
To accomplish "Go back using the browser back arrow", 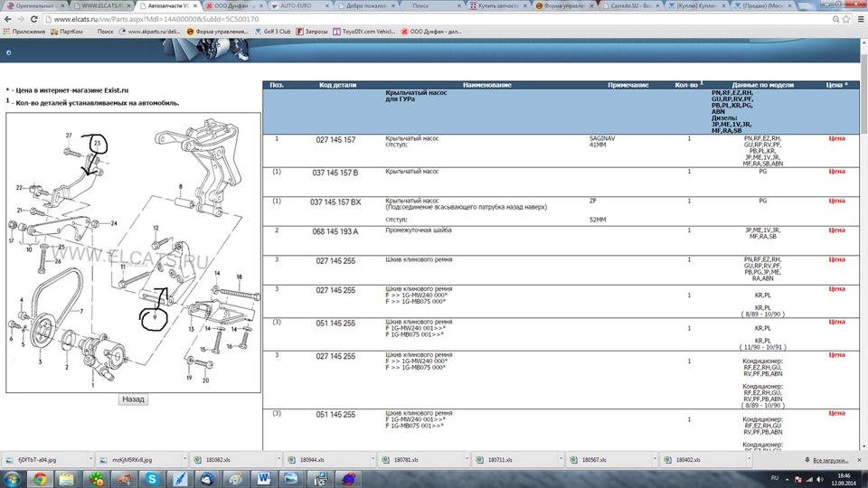I will [8, 19].
